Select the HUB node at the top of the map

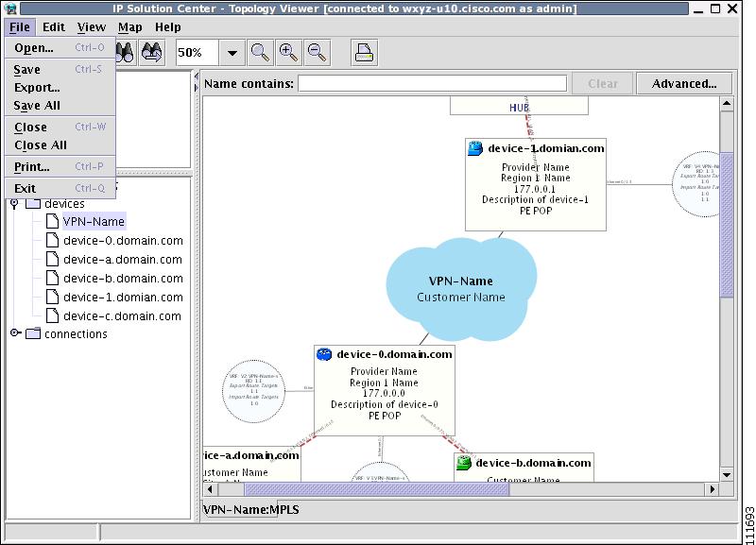(519, 106)
